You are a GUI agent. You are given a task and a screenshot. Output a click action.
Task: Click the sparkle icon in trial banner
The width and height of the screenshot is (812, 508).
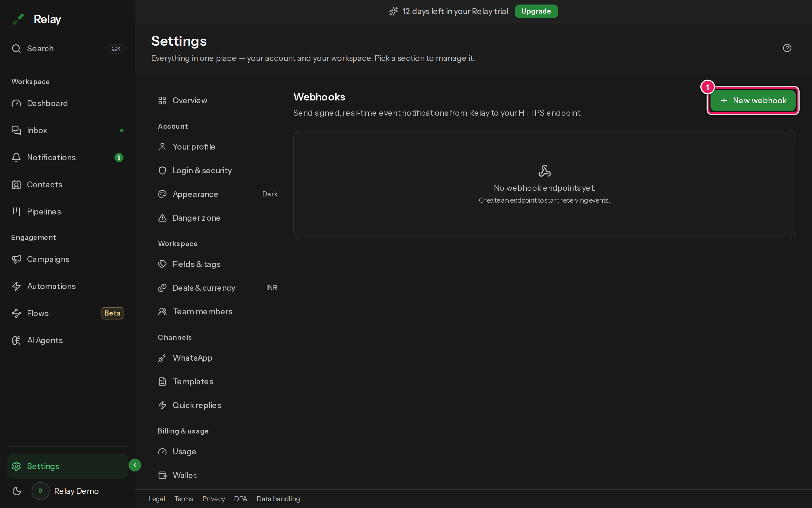pyautogui.click(x=393, y=11)
